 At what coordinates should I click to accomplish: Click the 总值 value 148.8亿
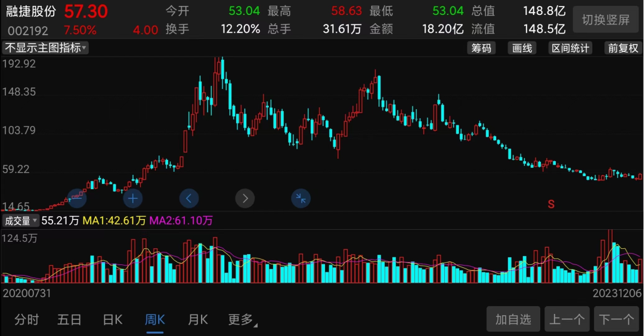(544, 11)
